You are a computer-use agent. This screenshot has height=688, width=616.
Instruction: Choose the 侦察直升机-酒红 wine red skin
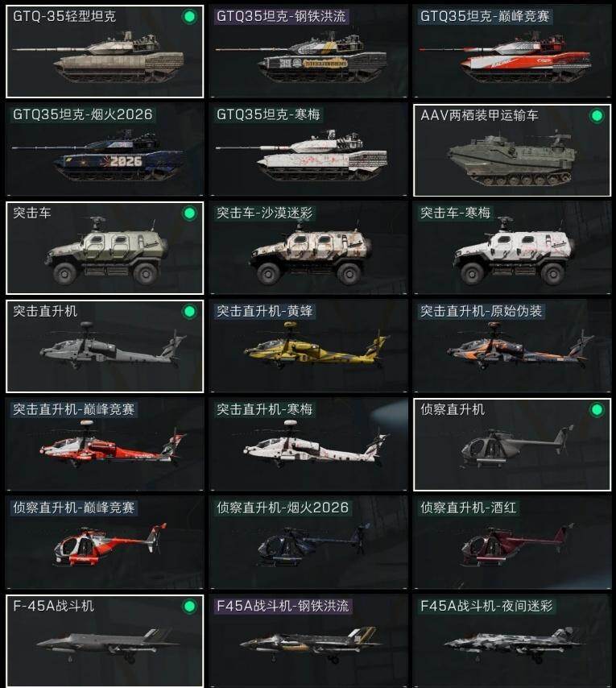pyautogui.click(x=512, y=542)
